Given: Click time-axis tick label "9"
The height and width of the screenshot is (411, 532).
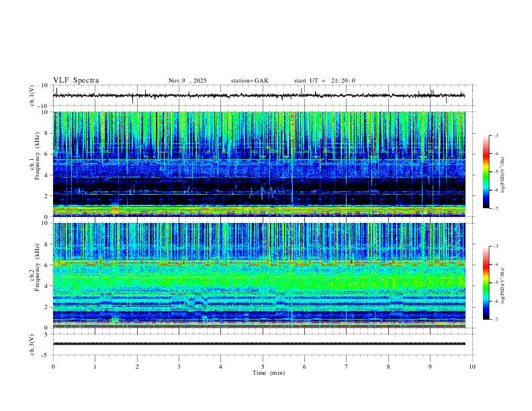Looking at the screenshot, I should (x=430, y=367).
